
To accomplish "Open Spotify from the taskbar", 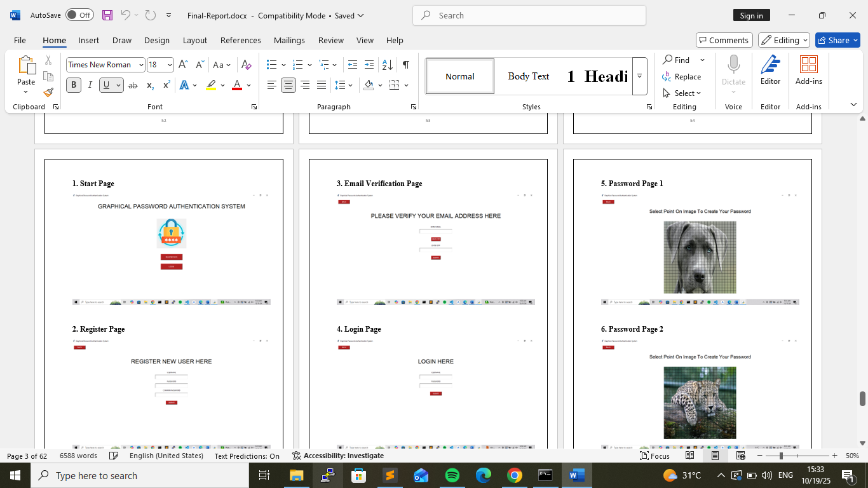I will [452, 475].
